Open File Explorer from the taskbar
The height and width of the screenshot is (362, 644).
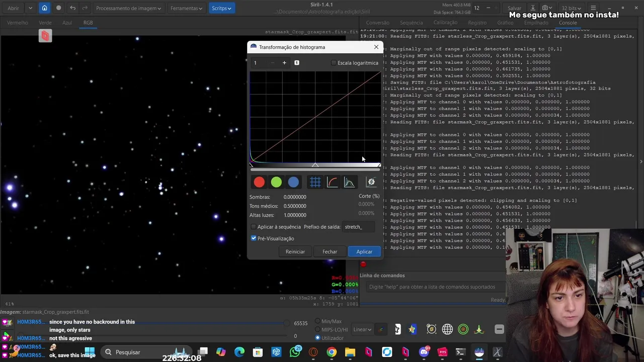350,352
